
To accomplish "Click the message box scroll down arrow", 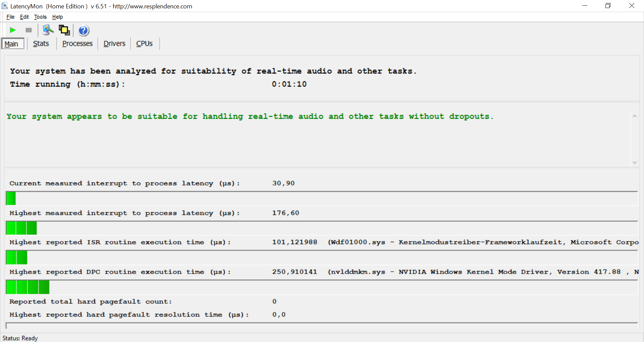I will coord(635,163).
